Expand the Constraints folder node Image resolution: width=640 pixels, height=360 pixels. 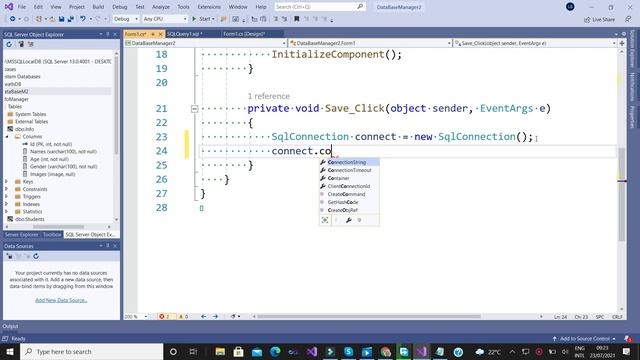7,189
